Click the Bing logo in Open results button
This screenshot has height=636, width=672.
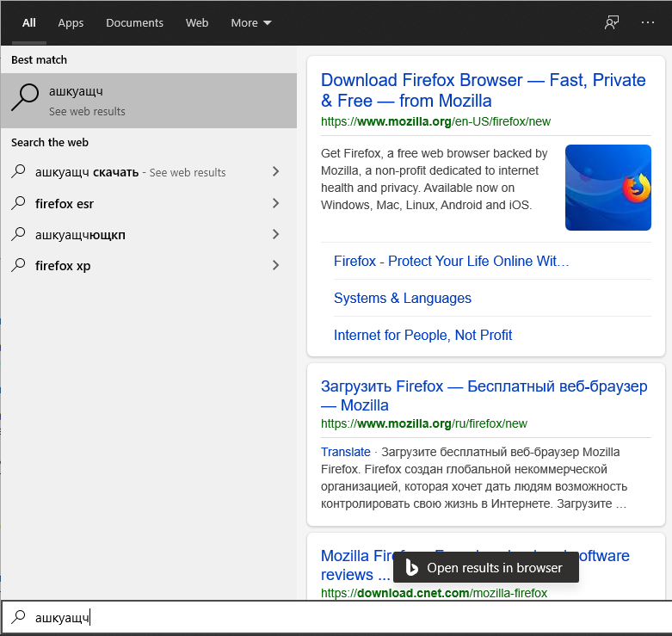(411, 567)
